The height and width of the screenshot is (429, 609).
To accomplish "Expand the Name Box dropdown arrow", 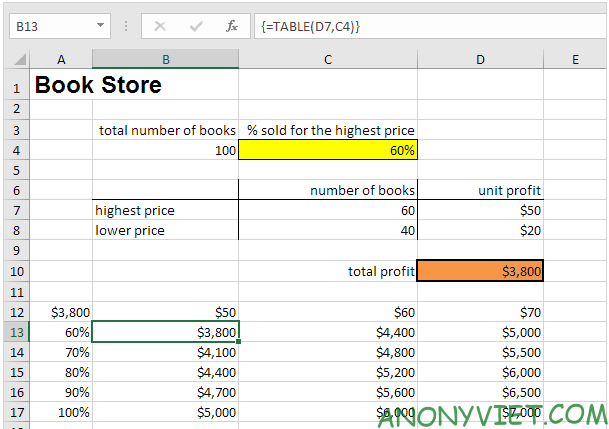I will [101, 25].
